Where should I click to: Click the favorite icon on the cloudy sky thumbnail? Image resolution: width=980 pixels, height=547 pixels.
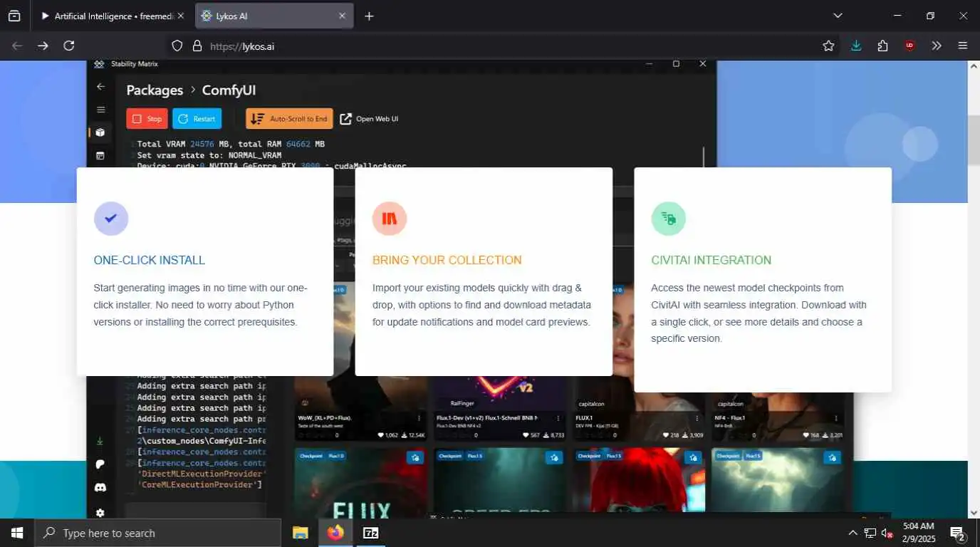[x=831, y=457]
